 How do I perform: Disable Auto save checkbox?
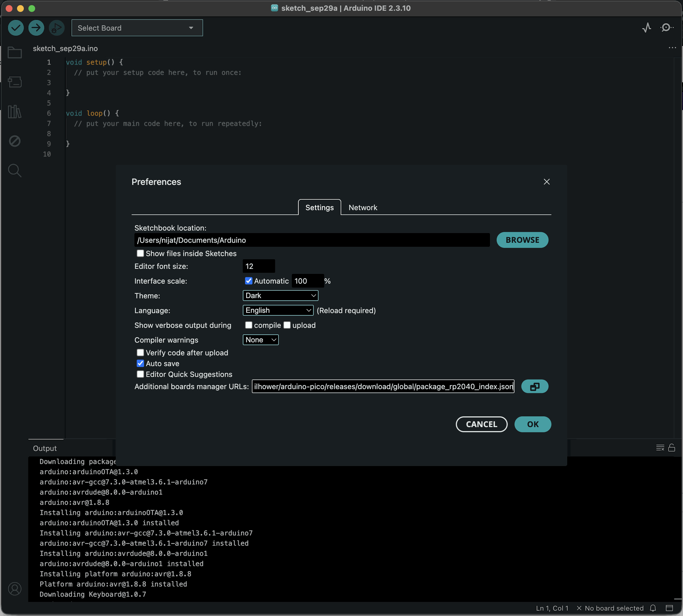coord(140,363)
